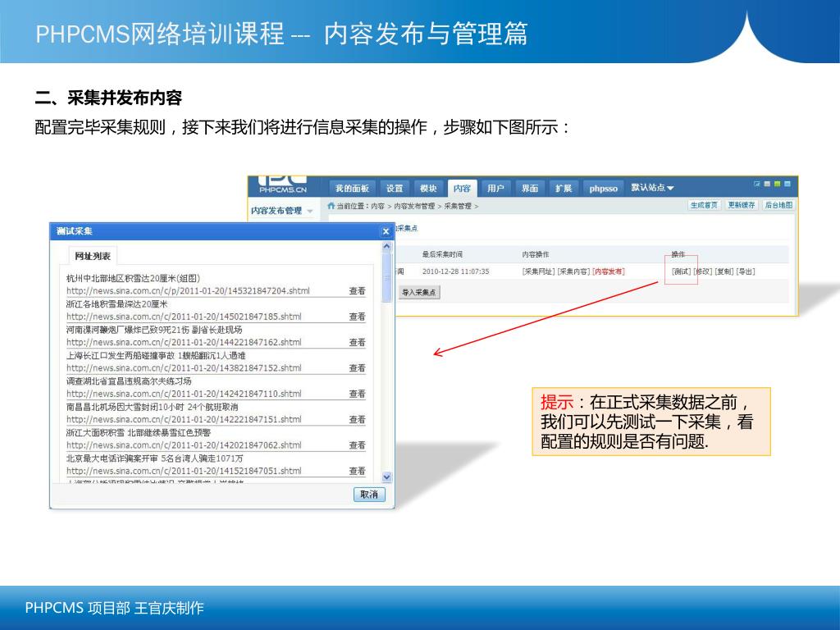The image size is (840, 630).
Task: Open the 我的面板 tab
Action: [x=352, y=189]
